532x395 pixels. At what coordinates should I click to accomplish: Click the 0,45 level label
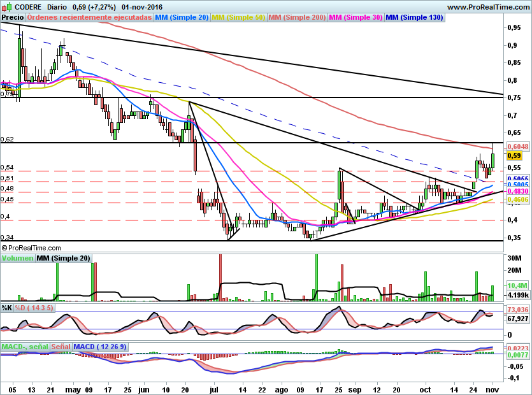pyautogui.click(x=7, y=199)
